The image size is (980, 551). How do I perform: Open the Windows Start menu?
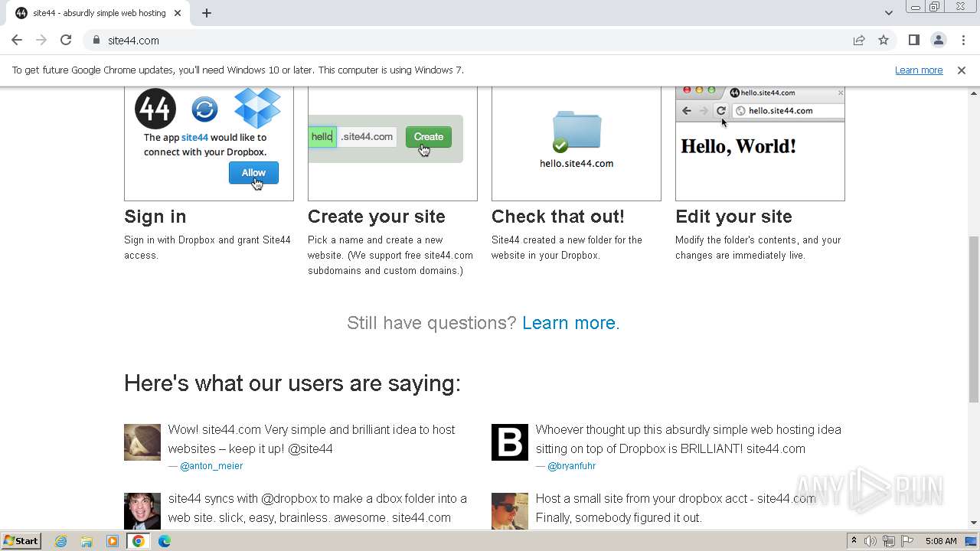[21, 541]
